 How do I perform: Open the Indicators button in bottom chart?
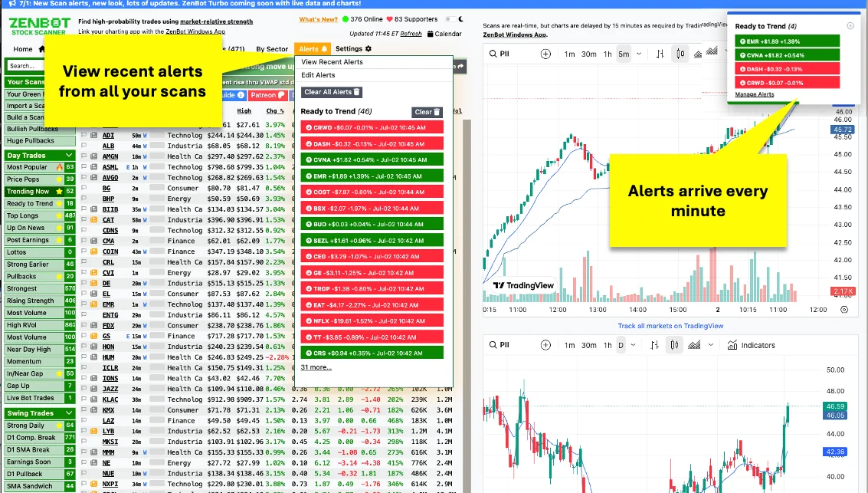point(751,345)
